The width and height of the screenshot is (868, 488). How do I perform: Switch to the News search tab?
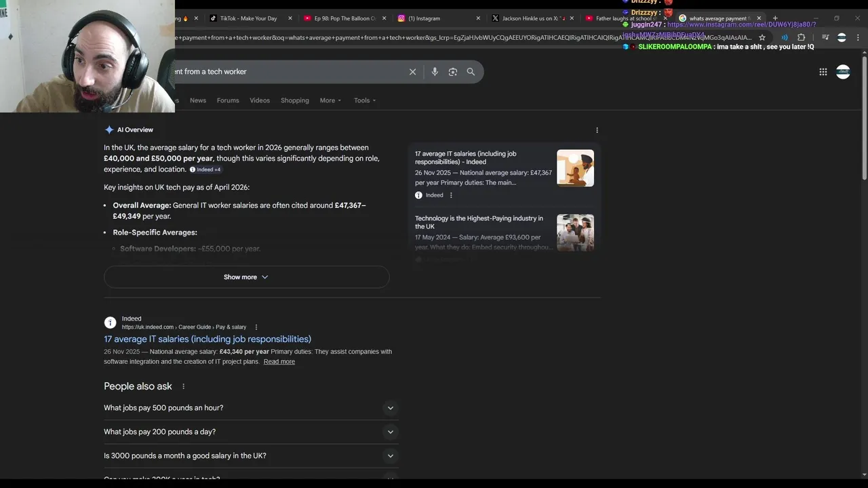coord(198,100)
